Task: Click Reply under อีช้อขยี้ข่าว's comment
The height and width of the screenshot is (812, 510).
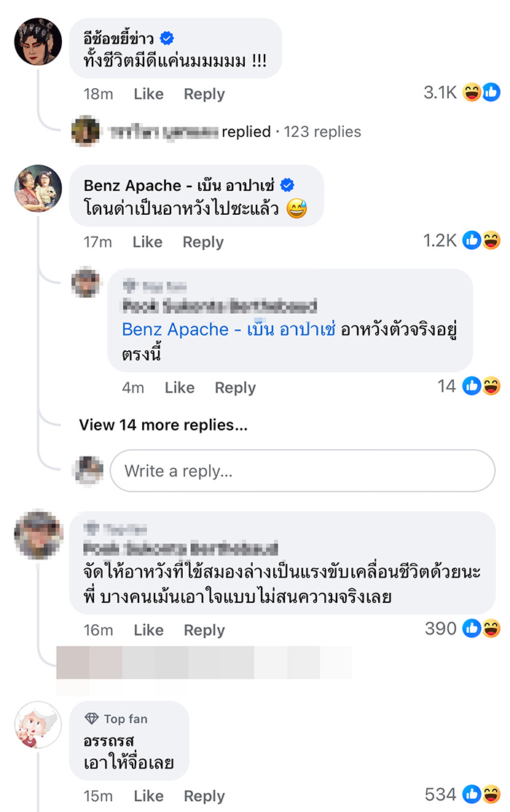Action: pos(203,94)
